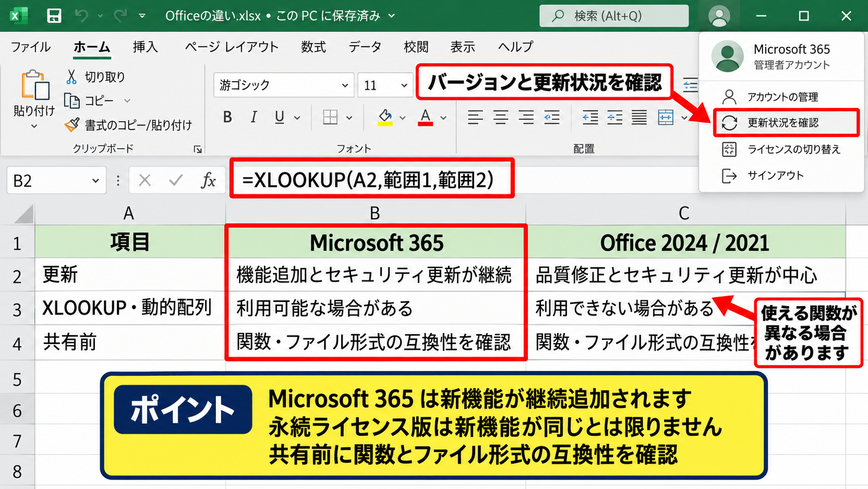The height and width of the screenshot is (489, 868).
Task: Align text left in cell
Action: (x=475, y=117)
